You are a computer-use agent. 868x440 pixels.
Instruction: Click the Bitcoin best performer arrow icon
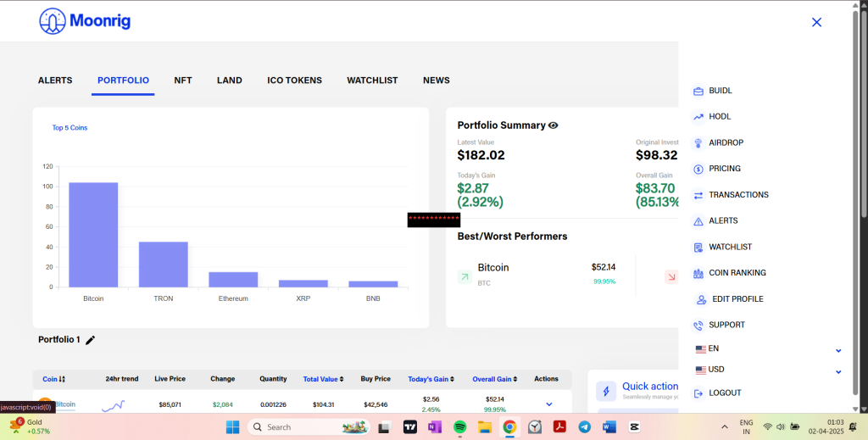click(x=465, y=276)
